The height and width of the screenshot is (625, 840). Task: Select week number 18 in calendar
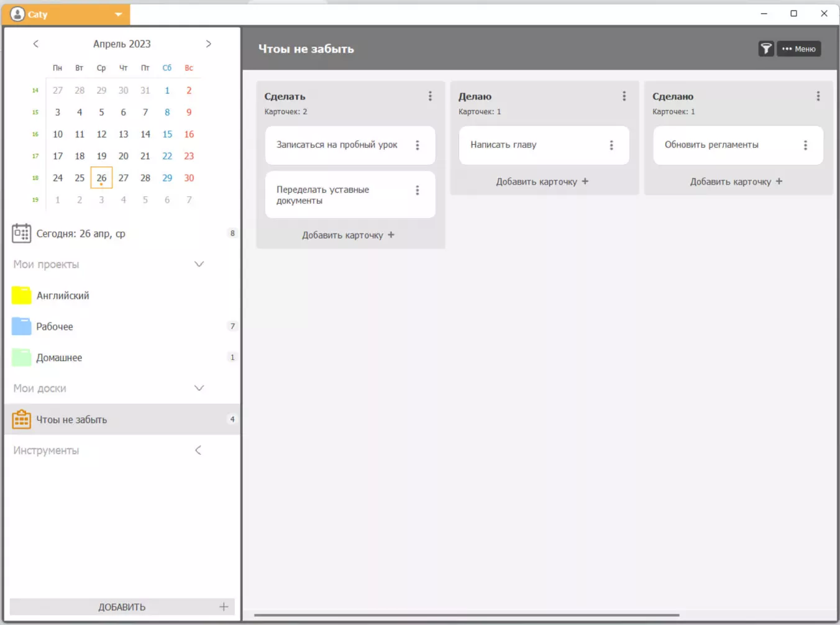[x=35, y=178]
